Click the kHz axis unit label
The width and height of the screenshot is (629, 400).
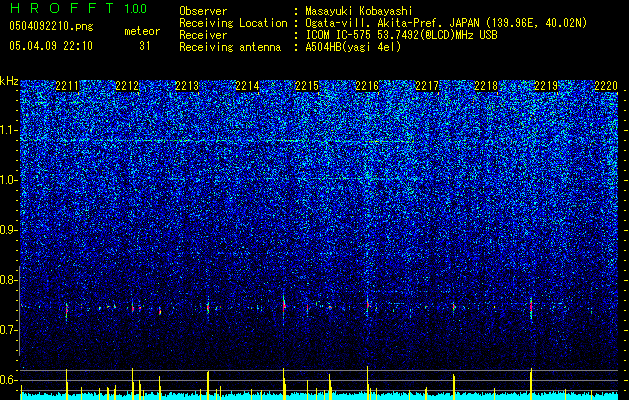[x=9, y=81]
